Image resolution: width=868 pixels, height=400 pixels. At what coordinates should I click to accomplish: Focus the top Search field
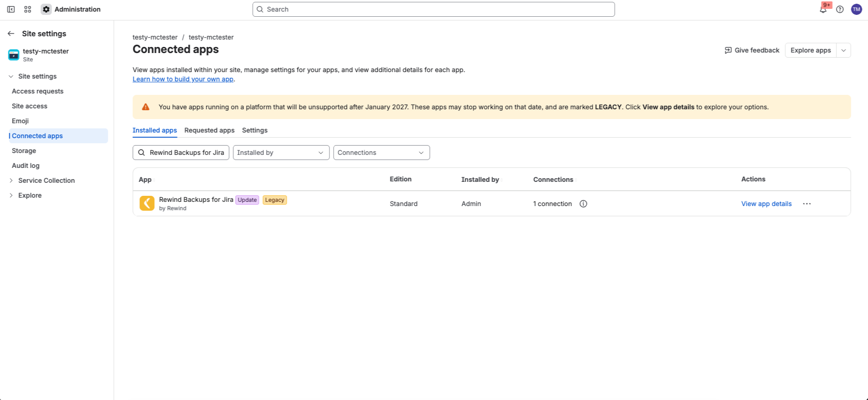pyautogui.click(x=434, y=9)
